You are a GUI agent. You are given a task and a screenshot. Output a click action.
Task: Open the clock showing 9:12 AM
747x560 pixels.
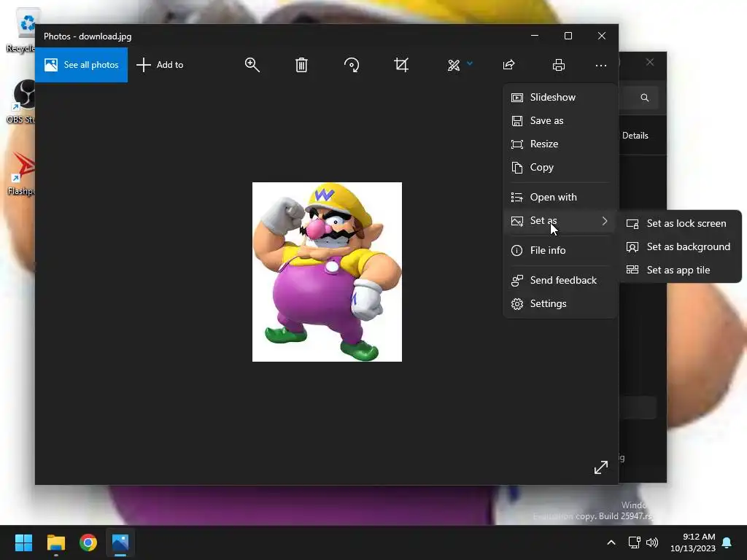click(693, 542)
